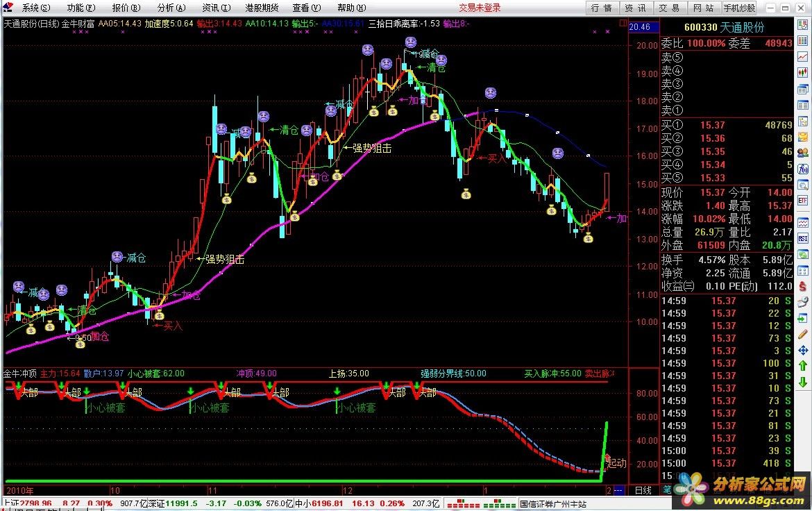Viewport: 812px width, 511px height.
Task: Open the f(x) formula icon
Action: pyautogui.click(x=803, y=169)
